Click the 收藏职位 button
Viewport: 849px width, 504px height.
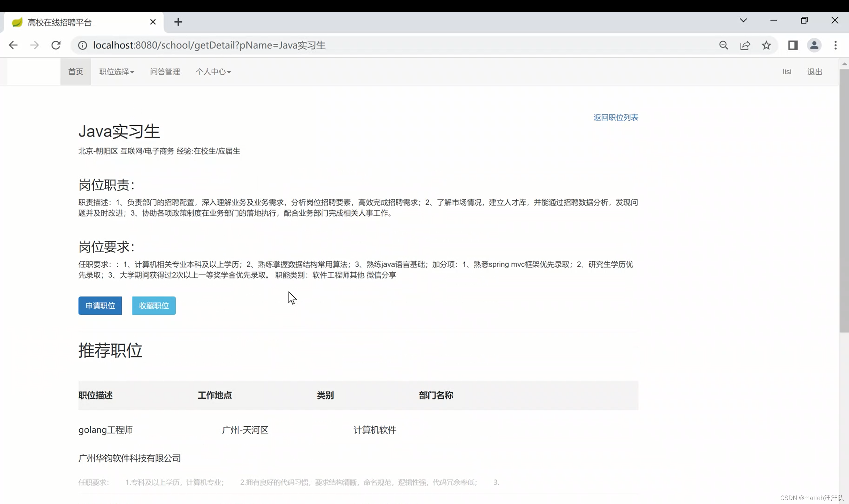[154, 306]
